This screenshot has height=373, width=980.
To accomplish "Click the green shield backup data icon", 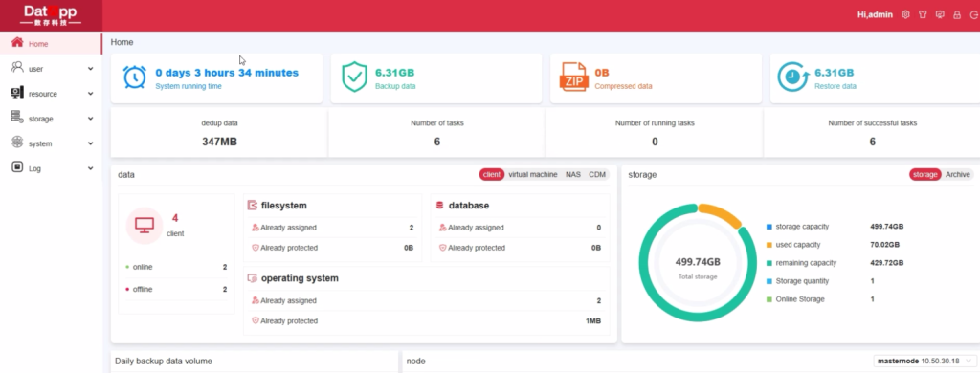I will coord(354,77).
